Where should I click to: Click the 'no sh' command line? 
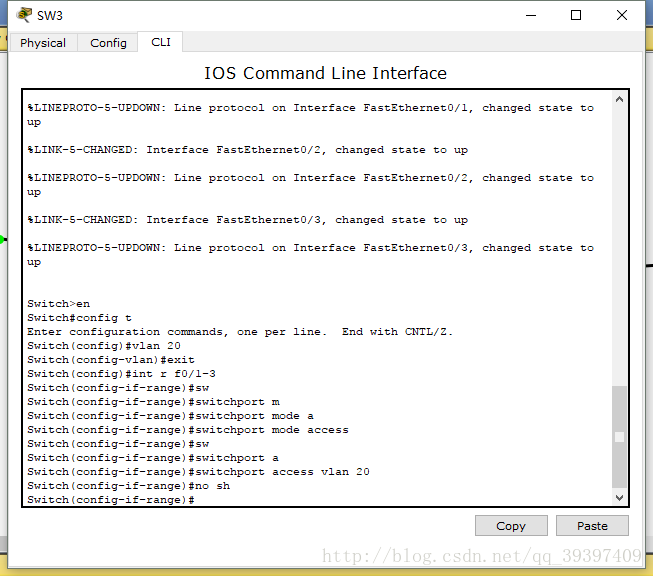tap(128, 486)
